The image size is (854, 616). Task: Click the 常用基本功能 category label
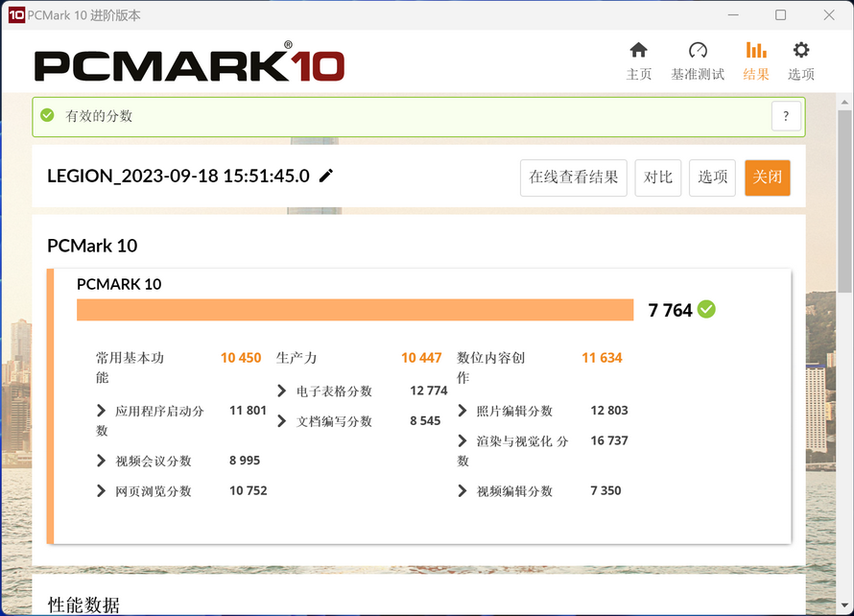(x=130, y=367)
